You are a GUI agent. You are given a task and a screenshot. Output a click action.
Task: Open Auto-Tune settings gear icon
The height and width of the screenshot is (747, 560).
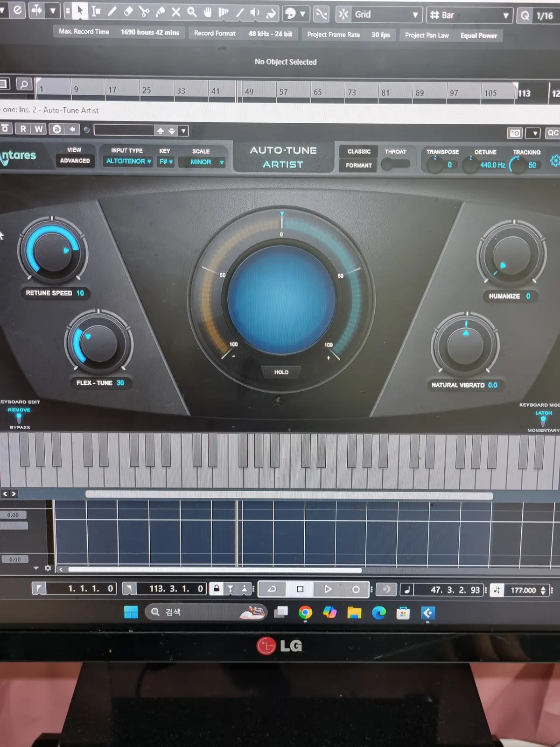tap(554, 161)
